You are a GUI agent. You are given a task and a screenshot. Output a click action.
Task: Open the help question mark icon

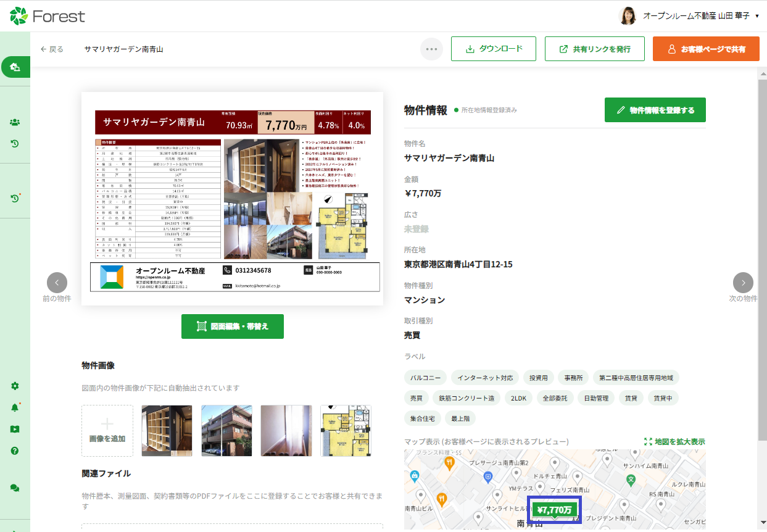tap(15, 451)
